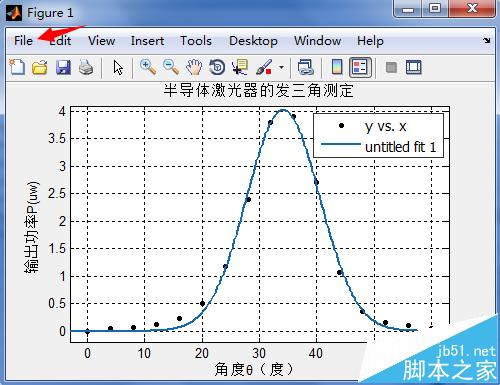Click the MATLAB logo in title bar

pyautogui.click(x=14, y=13)
